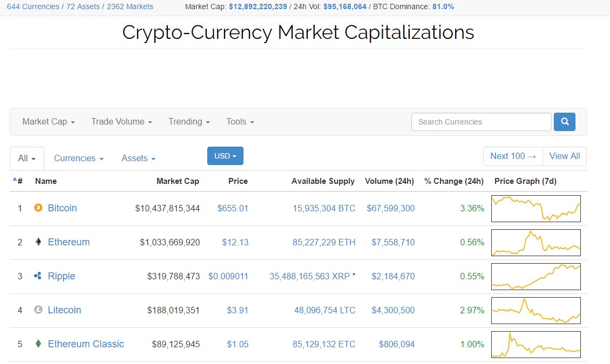
Task: Open Ethereum Classic 7d price graph
Action: [536, 345]
